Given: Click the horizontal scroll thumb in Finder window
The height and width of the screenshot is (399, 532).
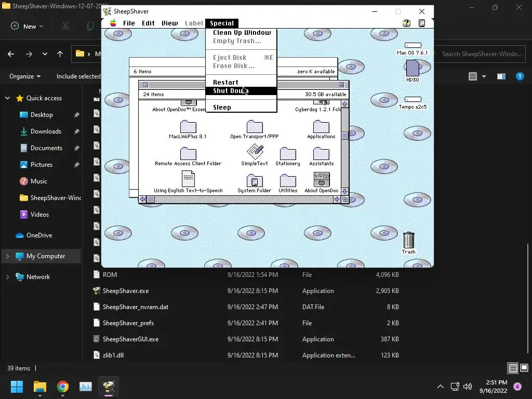Looking at the screenshot, I should pos(151,199).
